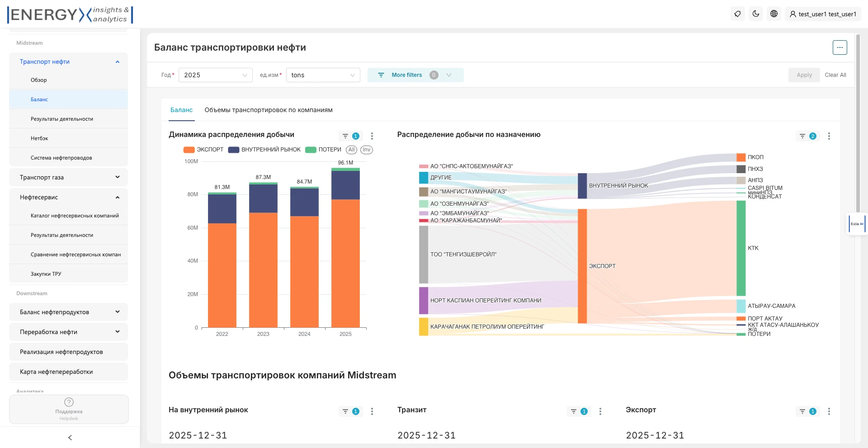This screenshot has width=868, height=448.
Task: Open kebab menu of На внутренний рынок card
Action: point(372,411)
